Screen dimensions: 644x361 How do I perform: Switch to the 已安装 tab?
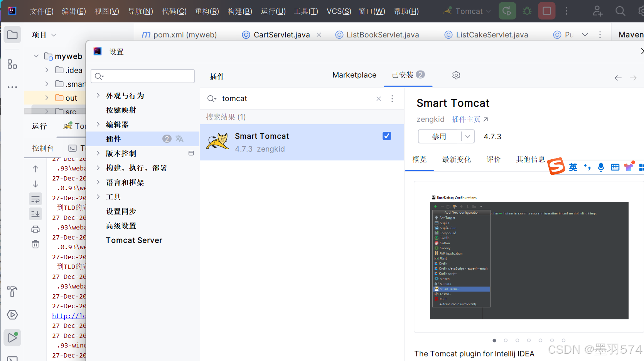[x=408, y=75]
